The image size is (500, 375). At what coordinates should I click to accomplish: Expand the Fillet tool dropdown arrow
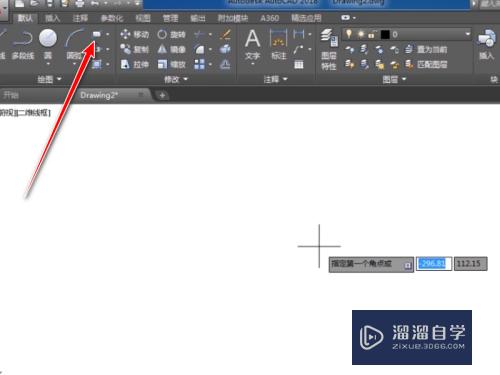pyautogui.click(x=210, y=49)
